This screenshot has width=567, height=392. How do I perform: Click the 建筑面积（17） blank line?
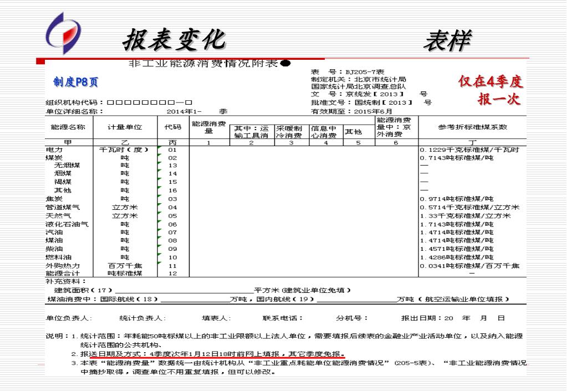[184, 291]
